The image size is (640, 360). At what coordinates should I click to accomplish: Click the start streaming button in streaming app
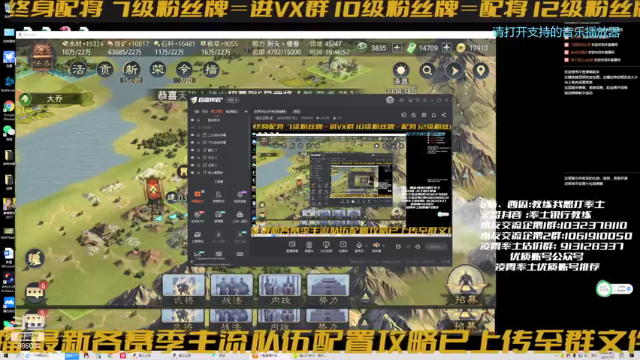click(436, 247)
